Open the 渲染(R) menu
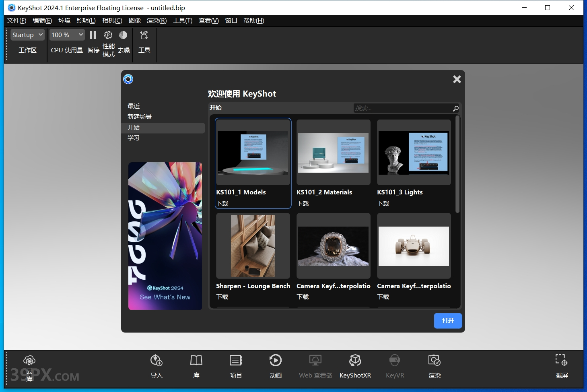Viewport: 587px width, 392px height. click(x=157, y=21)
